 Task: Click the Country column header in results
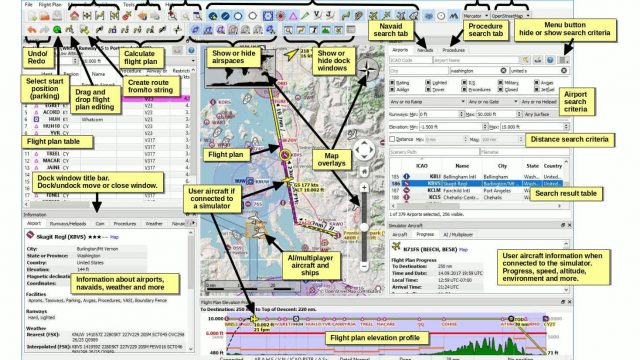[553, 166]
